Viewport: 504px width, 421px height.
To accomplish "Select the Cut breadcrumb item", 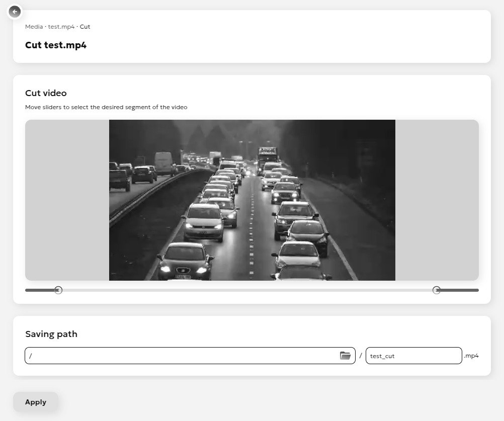I will tap(85, 27).
